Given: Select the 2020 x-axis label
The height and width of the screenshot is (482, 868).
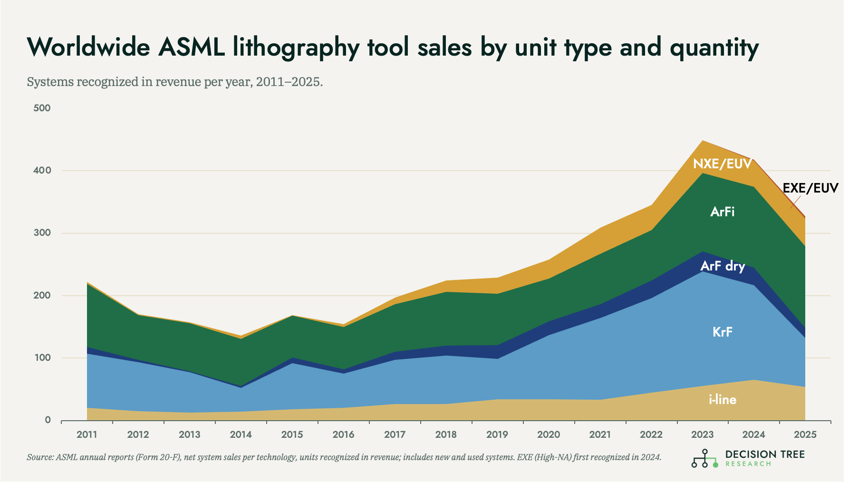Looking at the screenshot, I should 549,434.
